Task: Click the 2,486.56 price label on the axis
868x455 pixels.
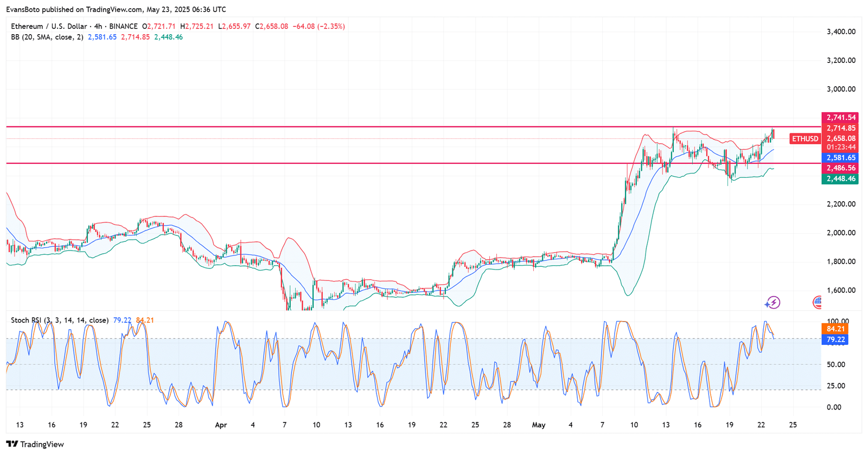Action: pyautogui.click(x=840, y=168)
